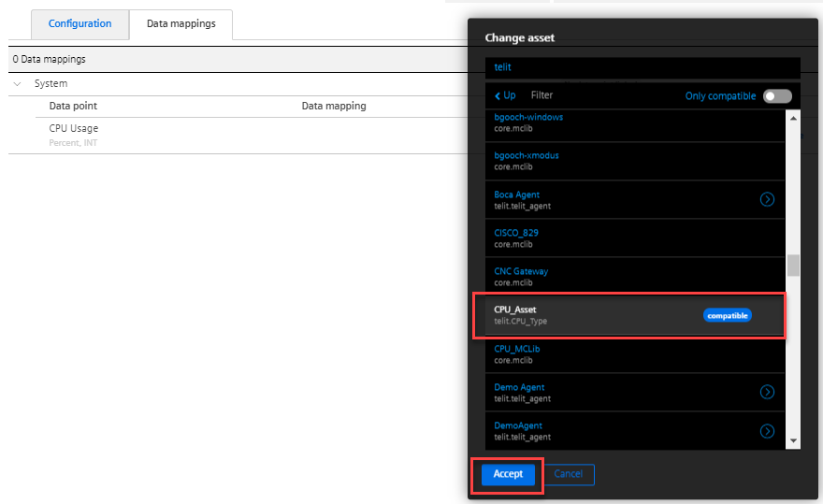This screenshot has height=504, width=823.
Task: Click the Filter label
Action: pyautogui.click(x=541, y=95)
